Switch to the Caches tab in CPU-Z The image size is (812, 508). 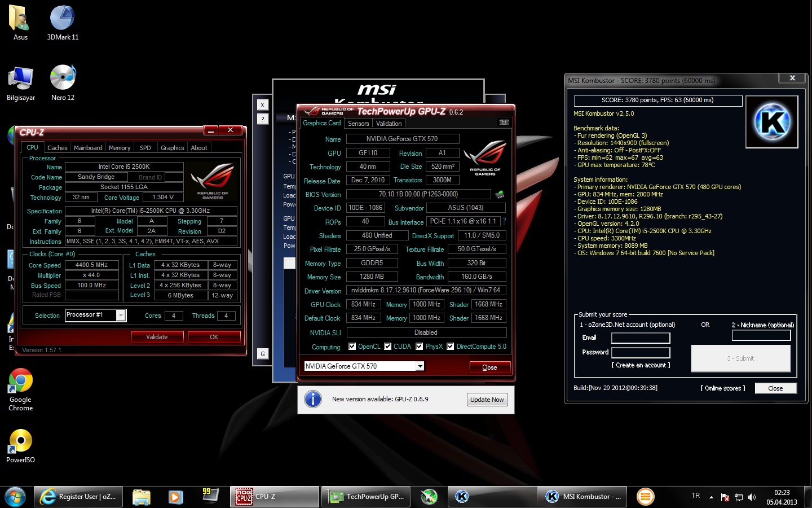[58, 148]
